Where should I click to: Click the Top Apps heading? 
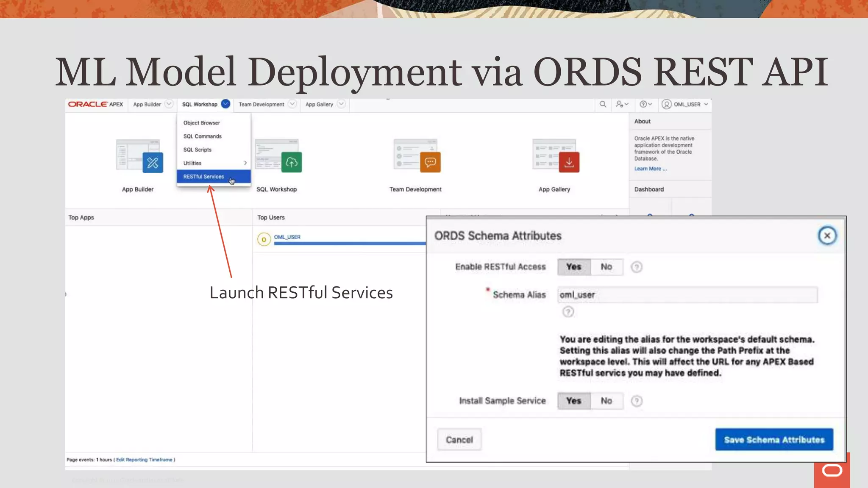[x=81, y=217]
